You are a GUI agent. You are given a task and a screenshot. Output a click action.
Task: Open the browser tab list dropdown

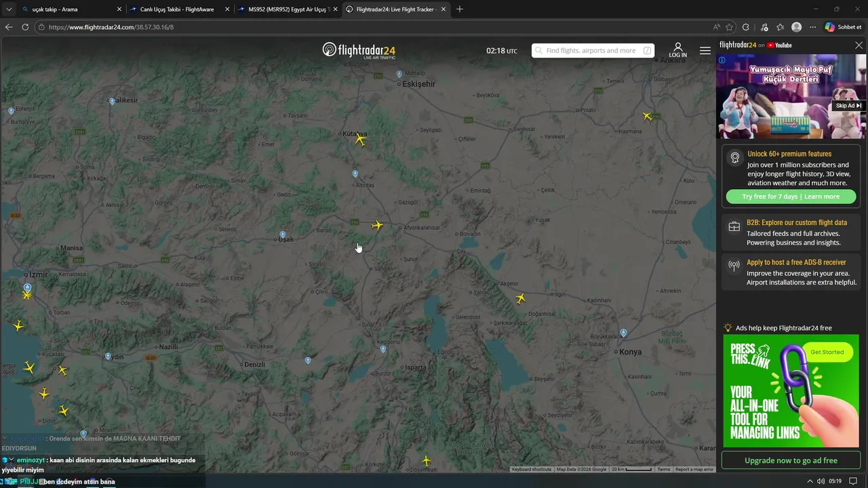coord(9,9)
